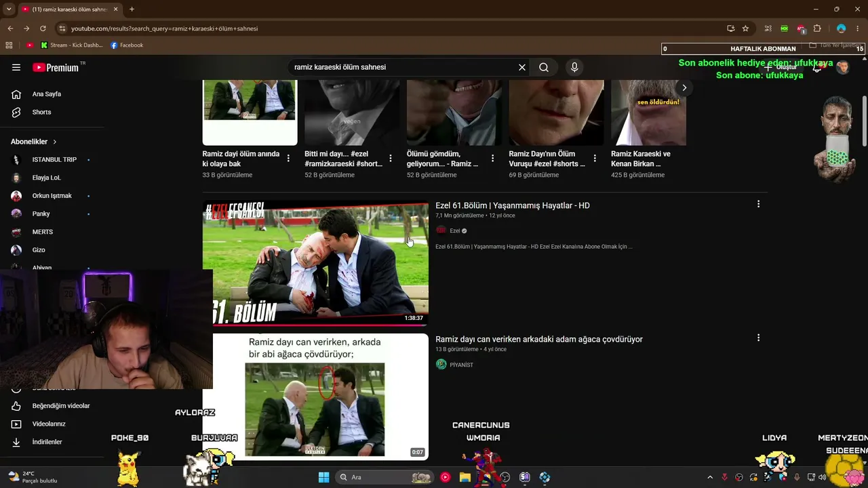This screenshot has width=868, height=488.
Task: Open the Orkun Işıtmak channel
Action: pyautogui.click(x=51, y=196)
